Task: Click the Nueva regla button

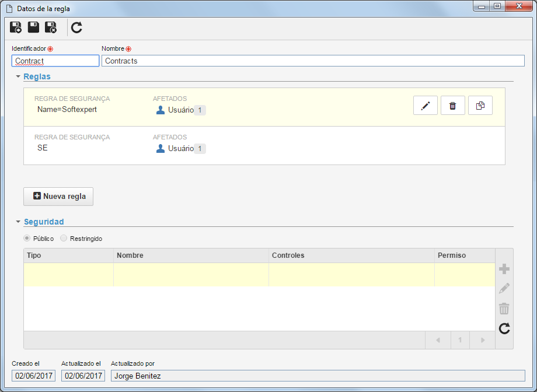Action: (58, 197)
